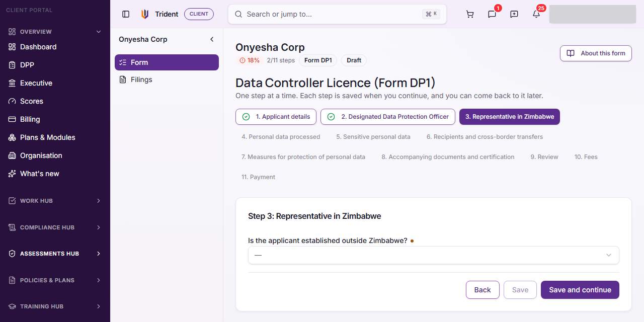Click the Dashboard sidebar icon
Viewport: 644px width, 322px height.
tap(12, 47)
